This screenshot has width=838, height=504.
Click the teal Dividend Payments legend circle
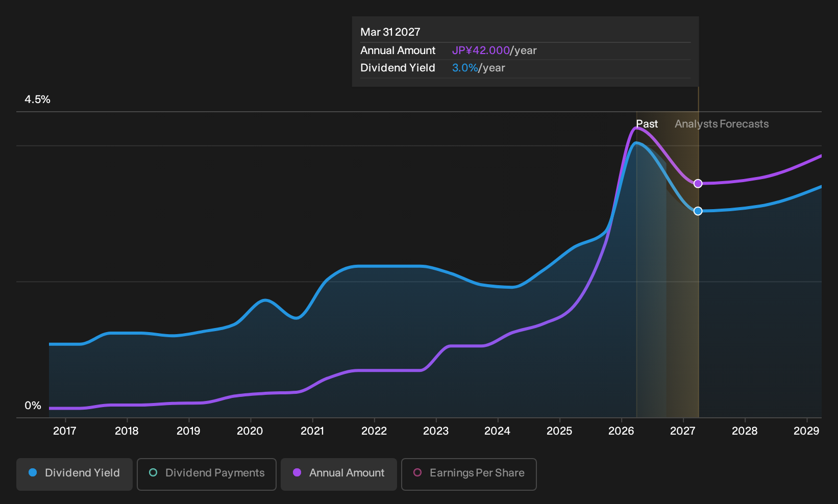[x=153, y=472]
